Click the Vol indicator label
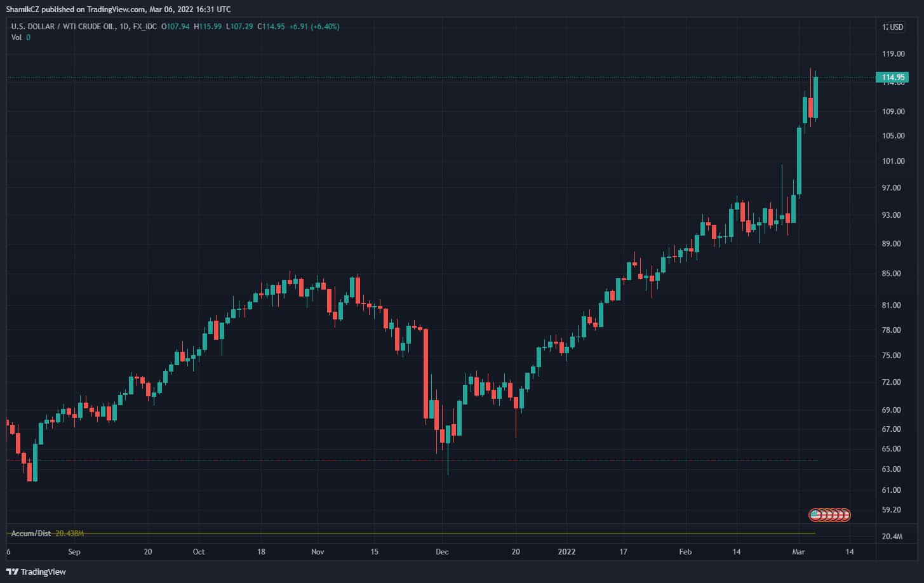Image resolution: width=924 pixels, height=583 pixels. [x=17, y=37]
